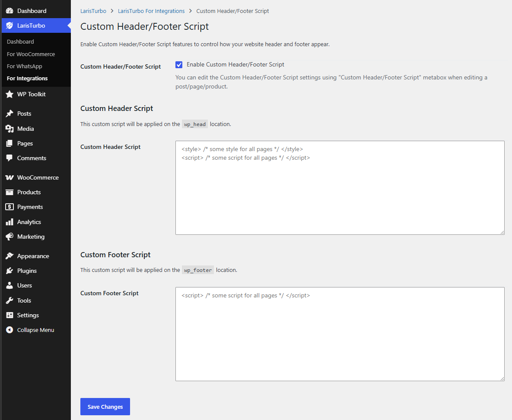Image resolution: width=512 pixels, height=420 pixels.
Task: Open For WhatsApp submenu item
Action: tap(25, 66)
